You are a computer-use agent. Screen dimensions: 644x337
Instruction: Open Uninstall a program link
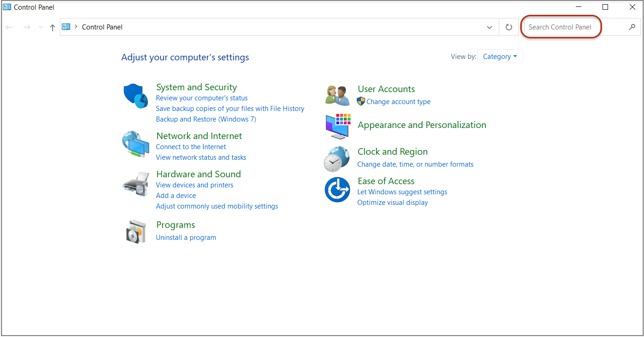186,237
